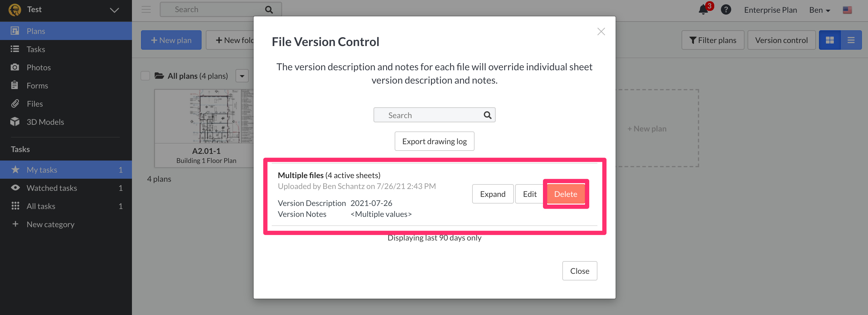
Task: Switch to list view layout
Action: pyautogui.click(x=851, y=40)
